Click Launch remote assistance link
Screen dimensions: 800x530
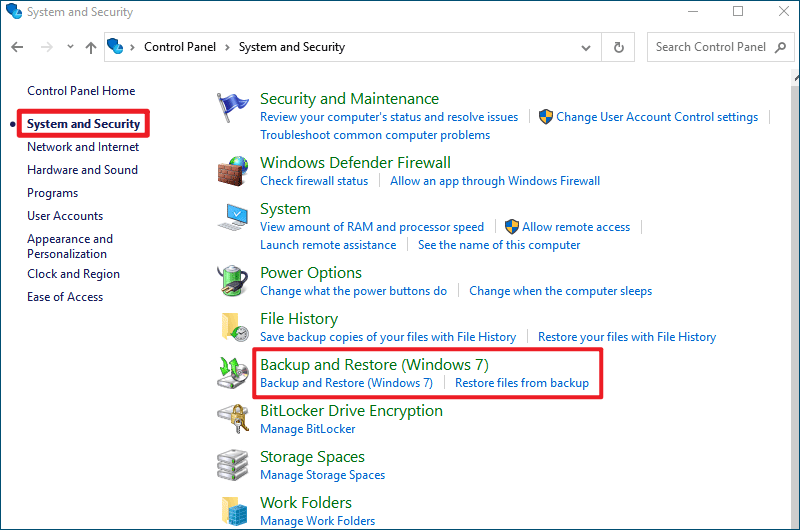(x=328, y=245)
